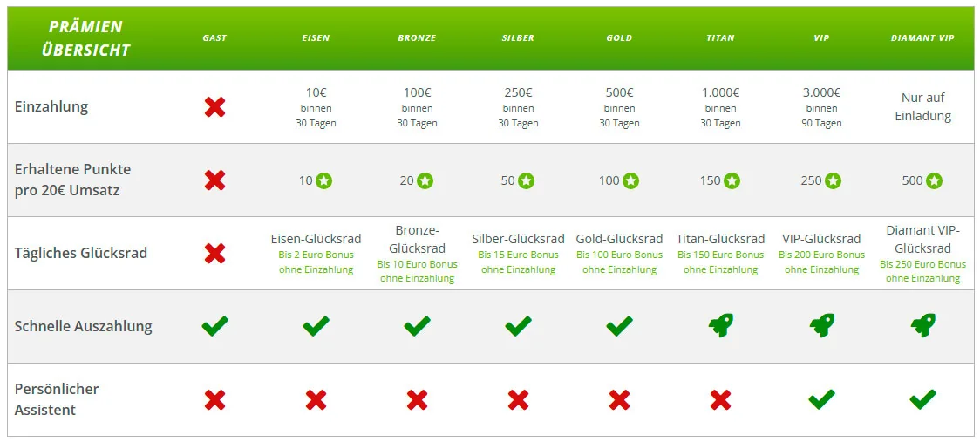Image resolution: width=980 pixels, height=442 pixels.
Task: Click the green checkmark for Gast Schnelle Auszahlung
Action: point(215,326)
